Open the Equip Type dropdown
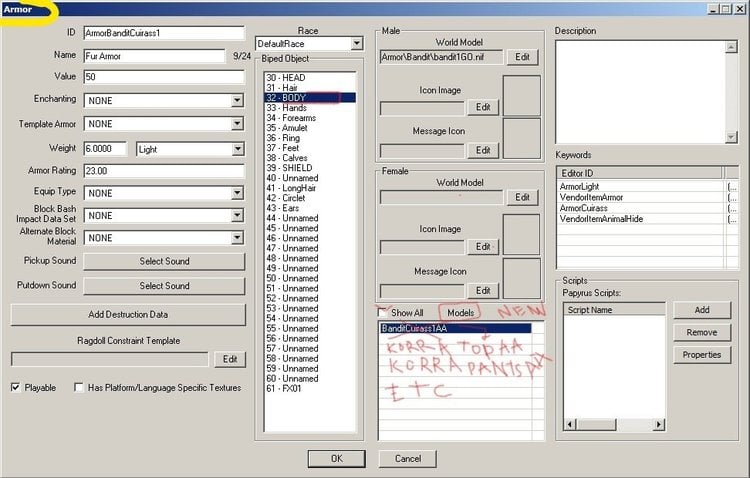The height and width of the screenshot is (478, 750). pos(237,193)
